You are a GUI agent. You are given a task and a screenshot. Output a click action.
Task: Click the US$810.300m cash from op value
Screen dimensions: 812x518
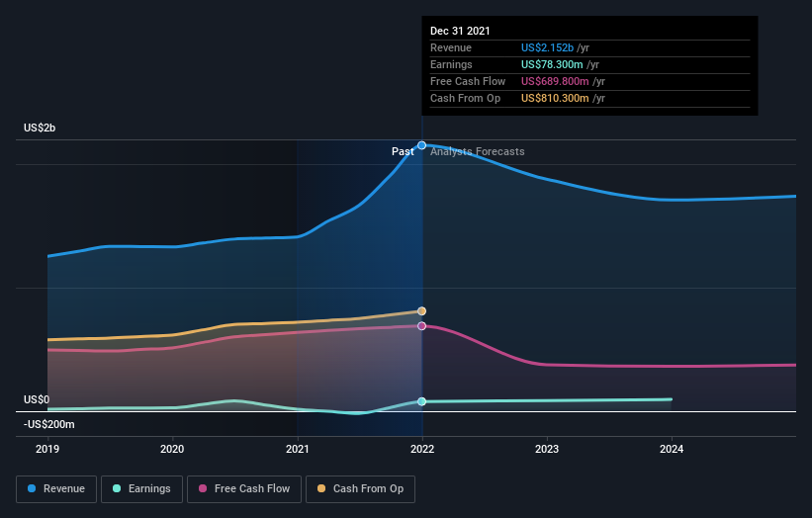tap(555, 98)
